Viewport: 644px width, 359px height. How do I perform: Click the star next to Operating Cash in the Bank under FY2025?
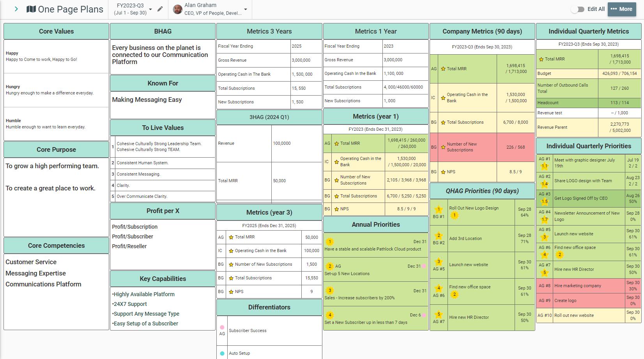pyautogui.click(x=231, y=251)
